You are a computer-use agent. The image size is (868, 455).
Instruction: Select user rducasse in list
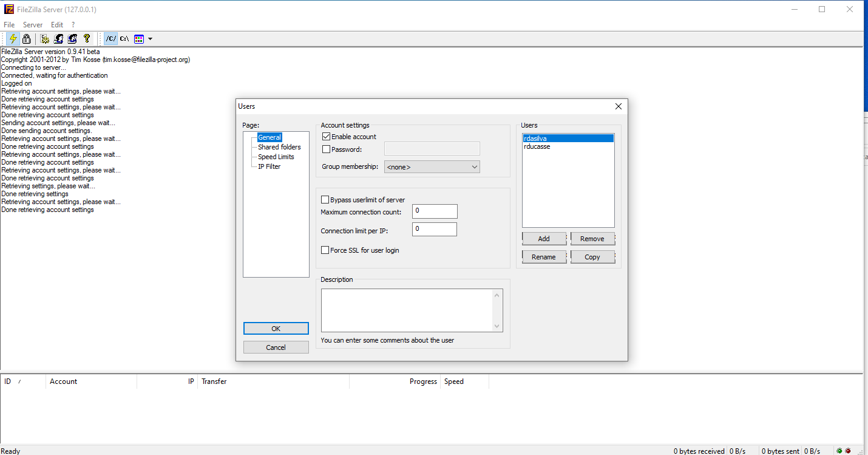pos(568,146)
